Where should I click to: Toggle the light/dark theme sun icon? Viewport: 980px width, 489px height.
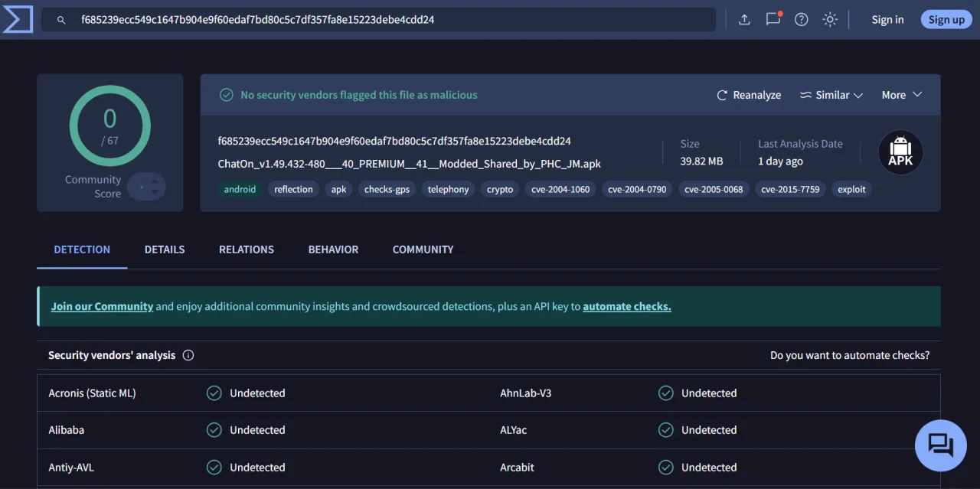(x=830, y=20)
